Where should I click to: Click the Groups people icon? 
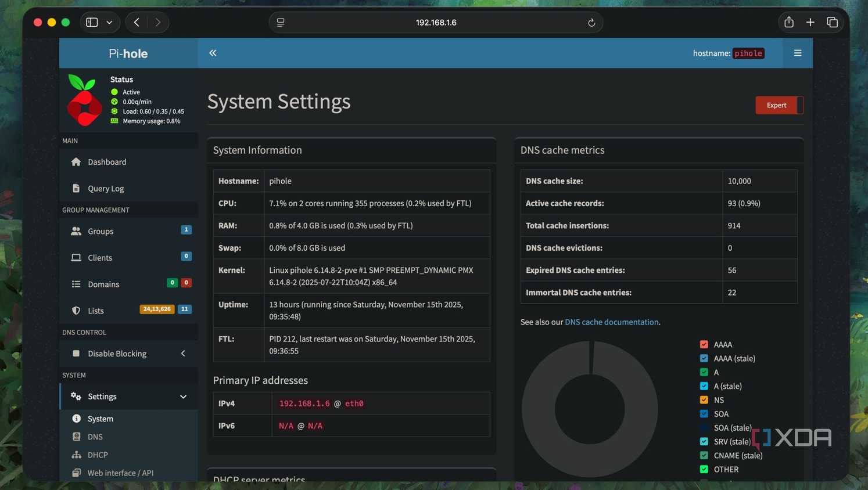76,231
